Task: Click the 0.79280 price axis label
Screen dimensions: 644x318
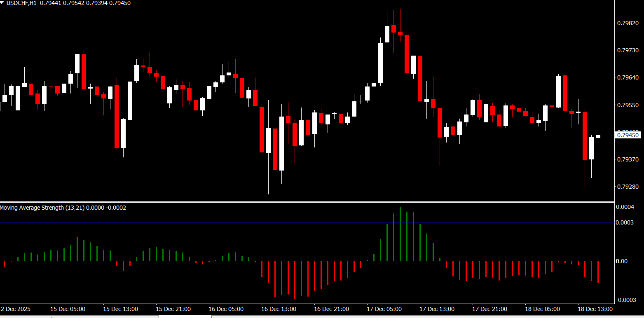Action: coord(628,187)
